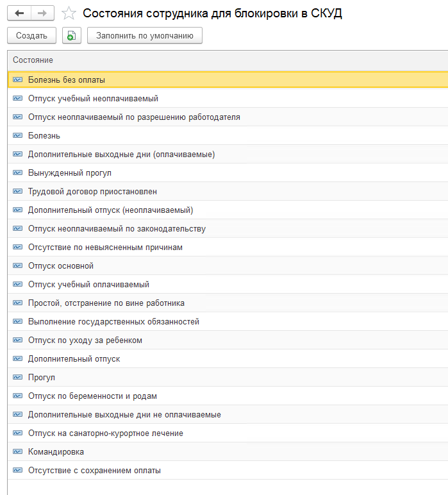Screen dimensions: 448x495
Task: Sort by the Состояние column header
Action: point(33,60)
